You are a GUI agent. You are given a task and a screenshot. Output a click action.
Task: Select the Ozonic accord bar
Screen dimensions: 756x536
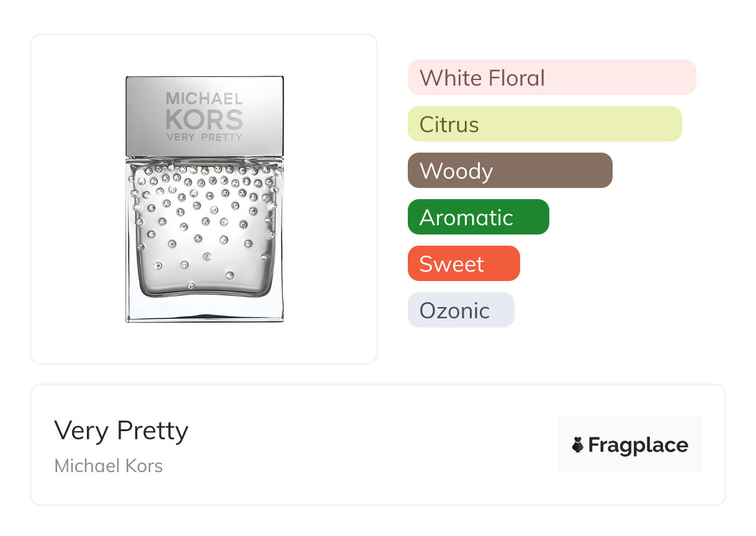pyautogui.click(x=461, y=310)
